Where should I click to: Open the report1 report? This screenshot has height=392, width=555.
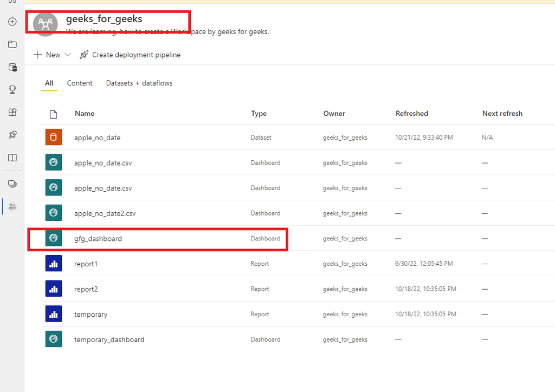(x=86, y=264)
